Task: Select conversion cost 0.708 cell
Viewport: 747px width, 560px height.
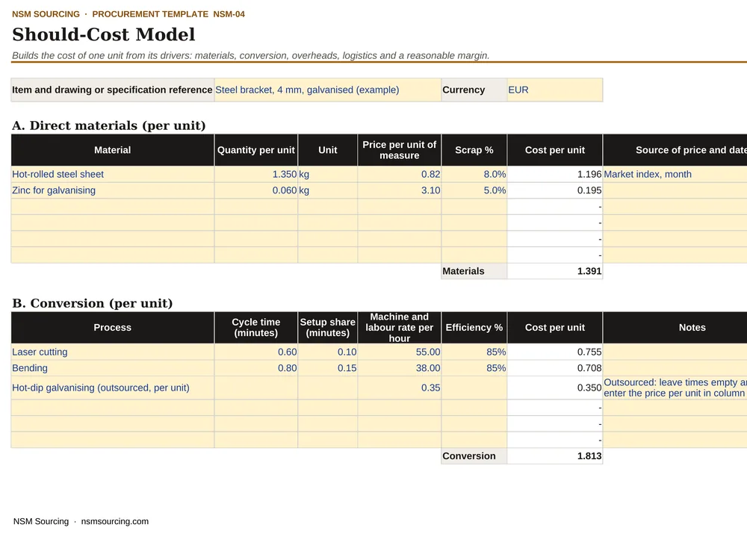Action: tap(555, 368)
